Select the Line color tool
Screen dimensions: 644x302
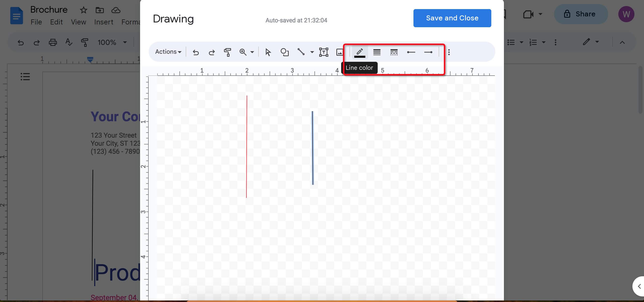tap(360, 52)
